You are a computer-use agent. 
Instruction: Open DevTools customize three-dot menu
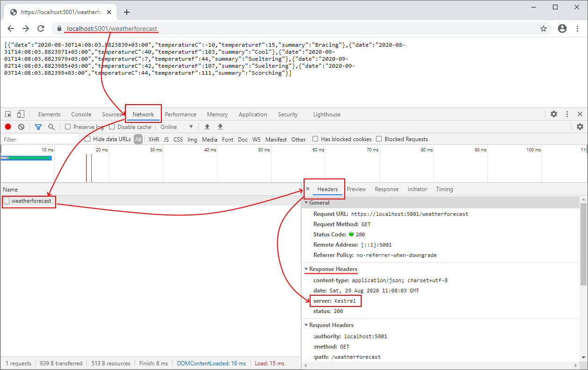pos(567,114)
